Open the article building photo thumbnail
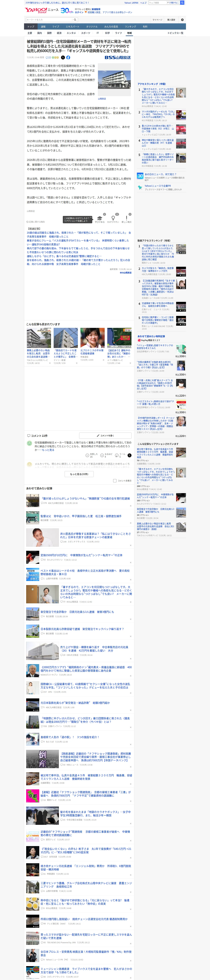 point(114,80)
